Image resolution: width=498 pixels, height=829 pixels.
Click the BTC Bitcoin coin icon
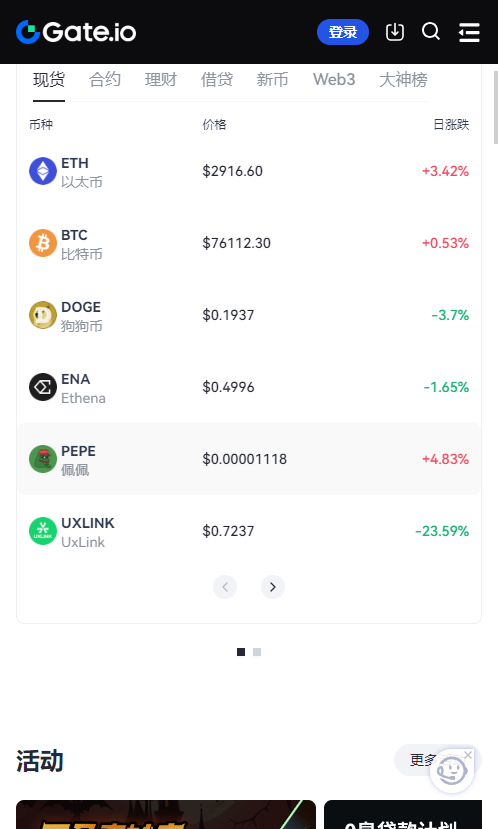[43, 243]
